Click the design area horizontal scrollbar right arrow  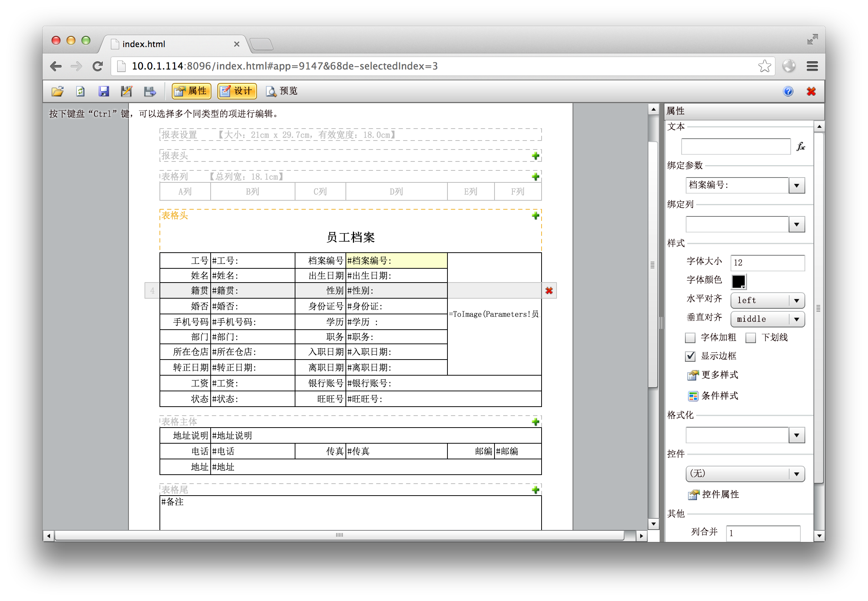coord(641,536)
